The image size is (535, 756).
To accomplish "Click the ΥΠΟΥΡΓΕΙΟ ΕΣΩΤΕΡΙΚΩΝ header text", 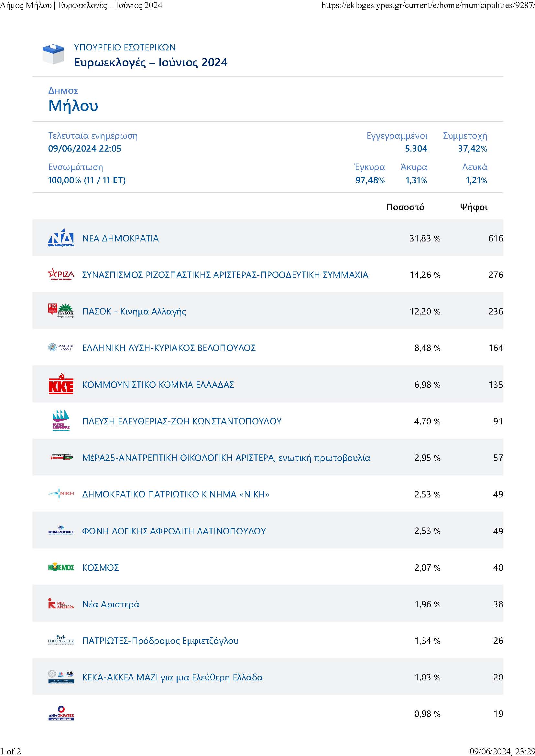I will pos(125,48).
